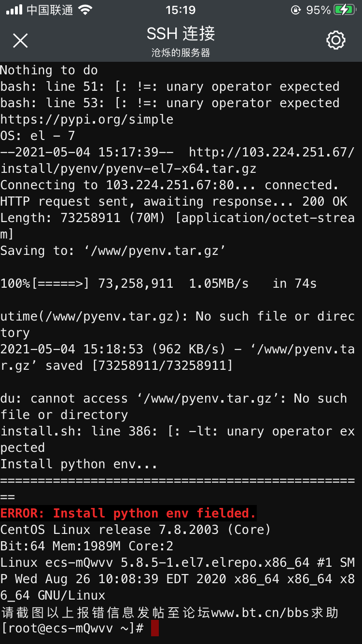Tap the 'Install python env...' output line
This screenshot has width=362, height=644.
click(x=79, y=464)
